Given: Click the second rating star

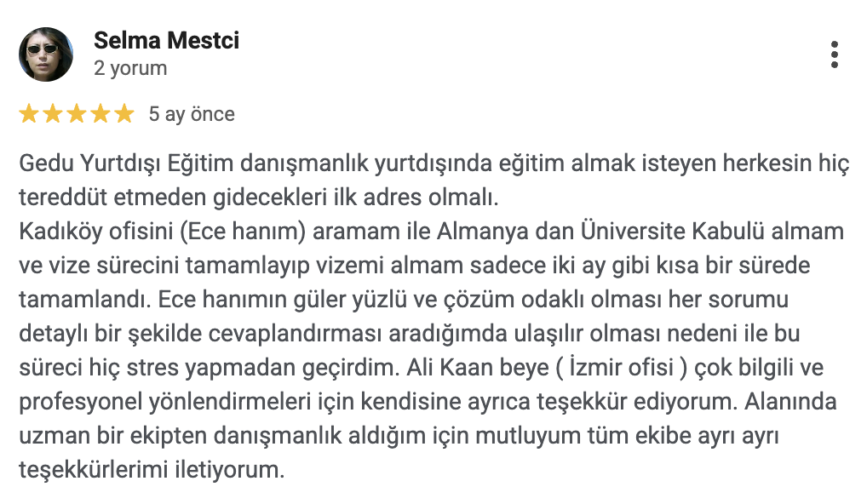Looking at the screenshot, I should tap(53, 114).
